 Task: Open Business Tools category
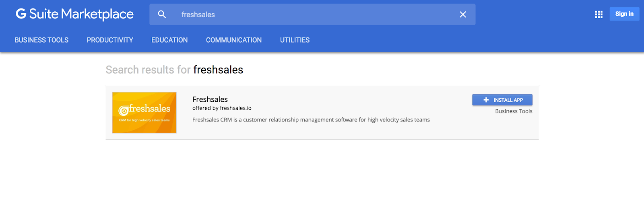click(41, 40)
